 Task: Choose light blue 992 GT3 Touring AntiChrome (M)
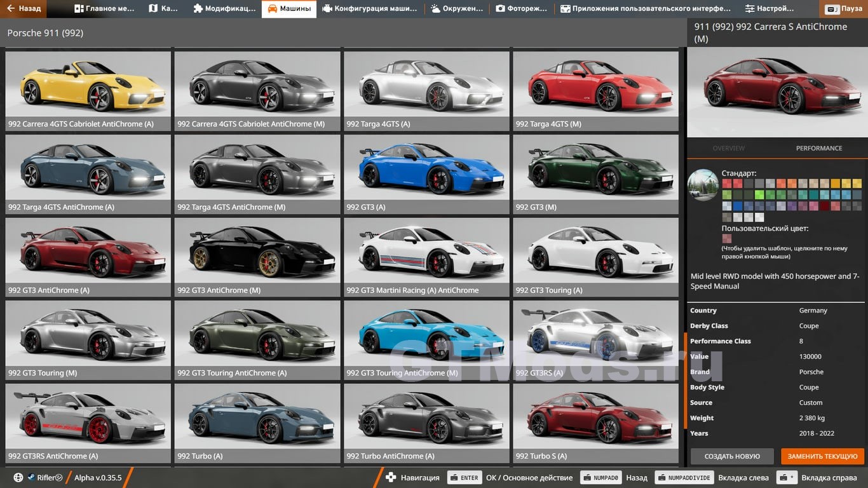click(426, 340)
